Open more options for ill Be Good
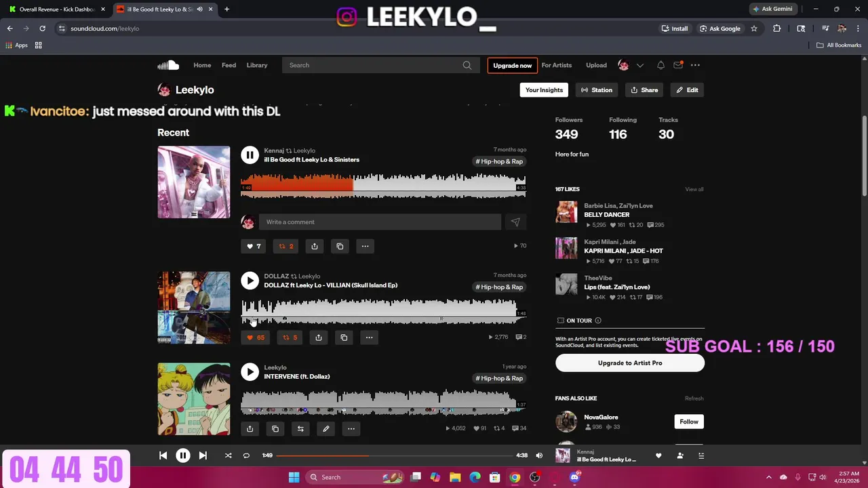This screenshot has width=868, height=488. (x=365, y=246)
